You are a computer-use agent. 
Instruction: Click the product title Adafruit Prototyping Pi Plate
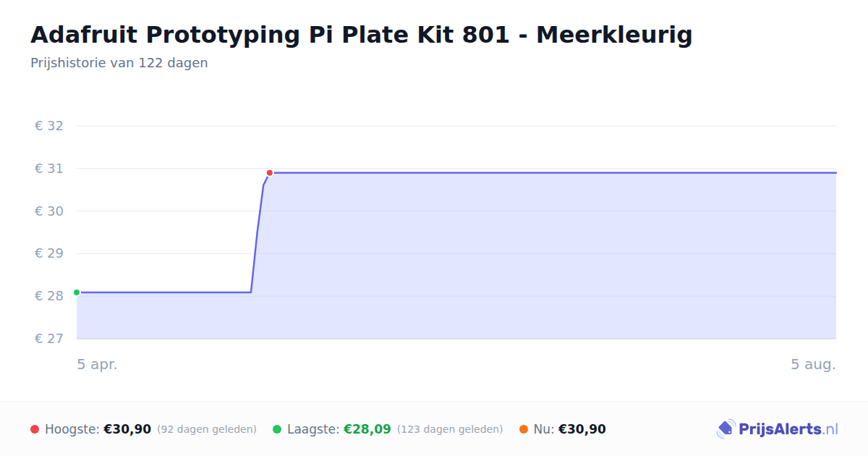[x=362, y=34]
